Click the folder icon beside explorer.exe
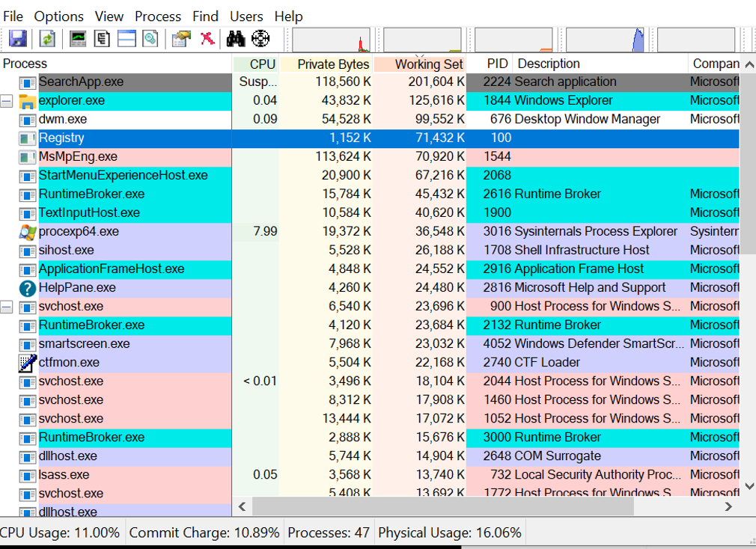The width and height of the screenshot is (756, 549). click(x=28, y=101)
